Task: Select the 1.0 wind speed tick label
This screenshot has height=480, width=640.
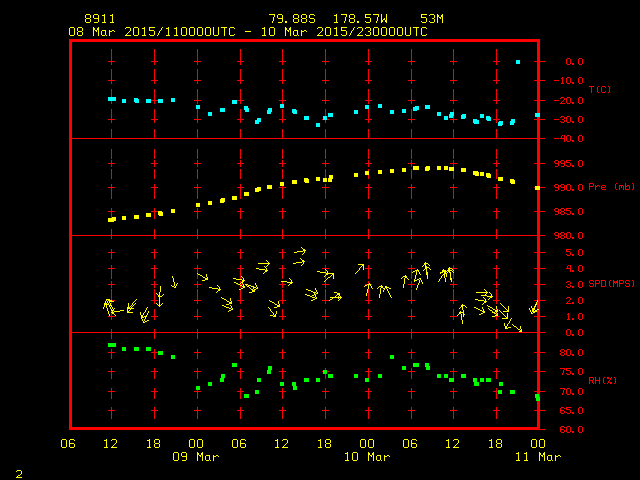Action: coord(574,317)
